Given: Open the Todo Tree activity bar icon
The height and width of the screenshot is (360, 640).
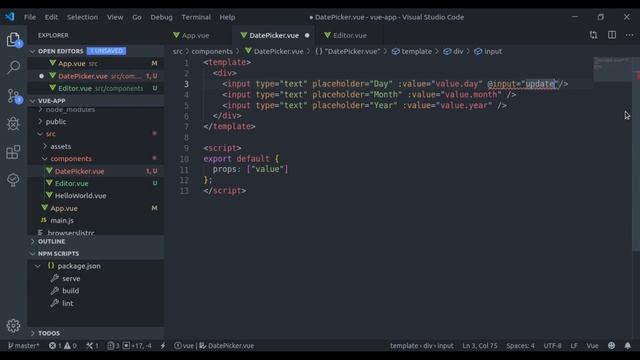Looking at the screenshot, I should pyautogui.click(x=13, y=180).
